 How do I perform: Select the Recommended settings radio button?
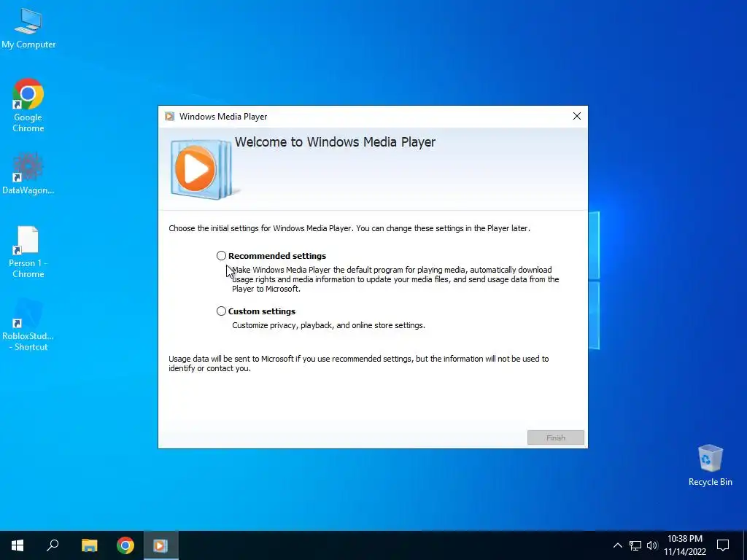pos(221,256)
